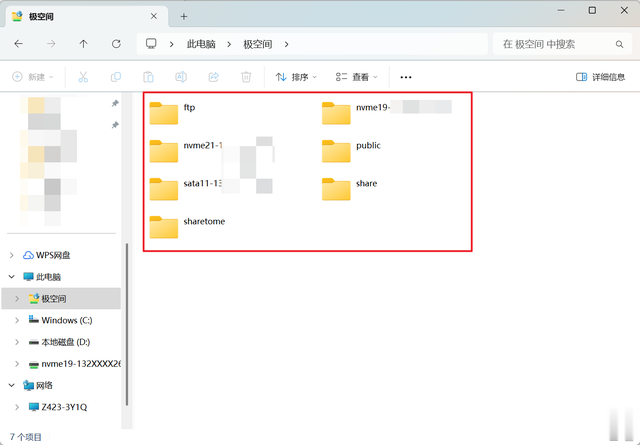Select the public folder icon
Screen dimensions: 640x445
[x=336, y=151]
